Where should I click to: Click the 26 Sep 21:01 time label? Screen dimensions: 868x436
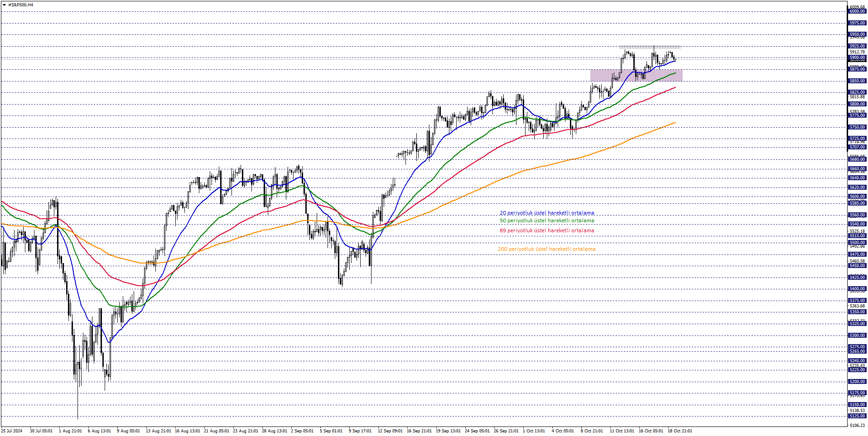[506, 431]
